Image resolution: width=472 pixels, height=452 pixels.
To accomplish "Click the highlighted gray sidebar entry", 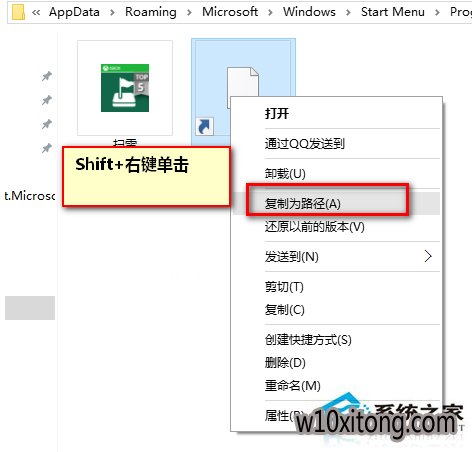I will [x=30, y=308].
